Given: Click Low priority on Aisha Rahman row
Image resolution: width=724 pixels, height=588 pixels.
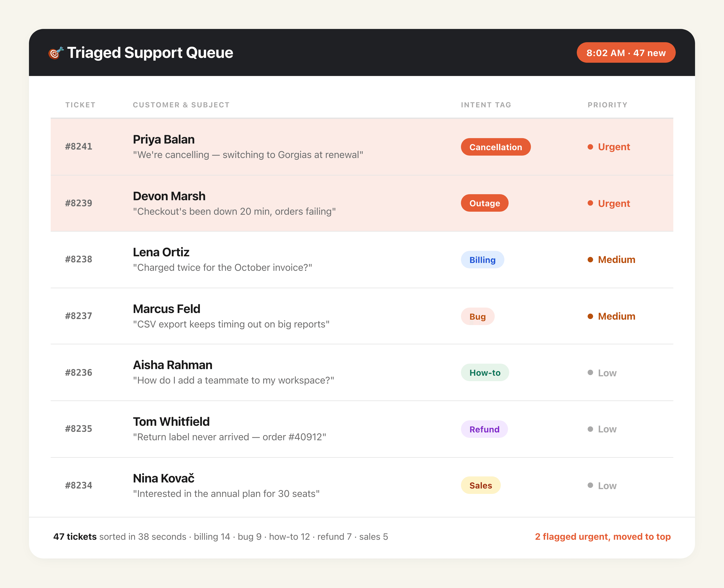Looking at the screenshot, I should coord(602,373).
